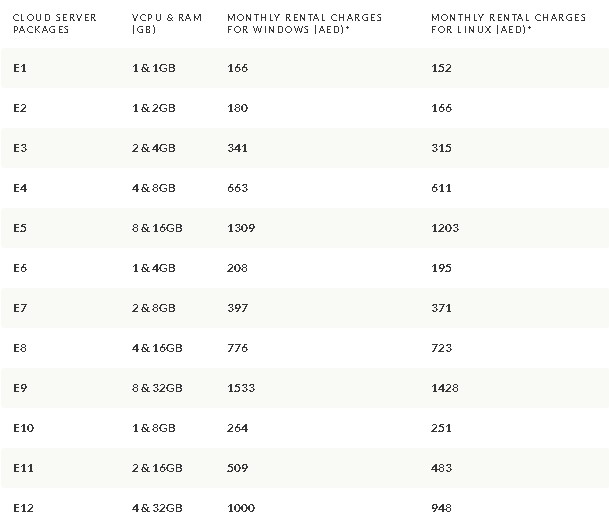This screenshot has width=609, height=521.
Task: Click Linux price 1428 for E9
Action: point(445,388)
